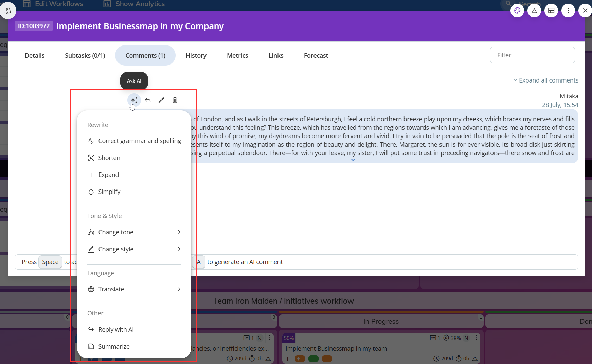This screenshot has height=364, width=592.
Task: Open the three-dot more options menu
Action: [568, 11]
